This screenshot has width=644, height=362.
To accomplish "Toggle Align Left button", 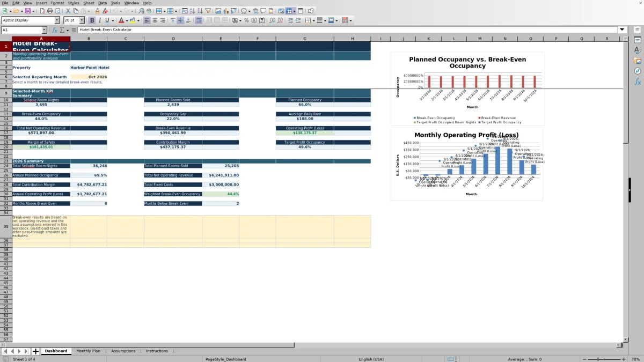I will point(147,20).
